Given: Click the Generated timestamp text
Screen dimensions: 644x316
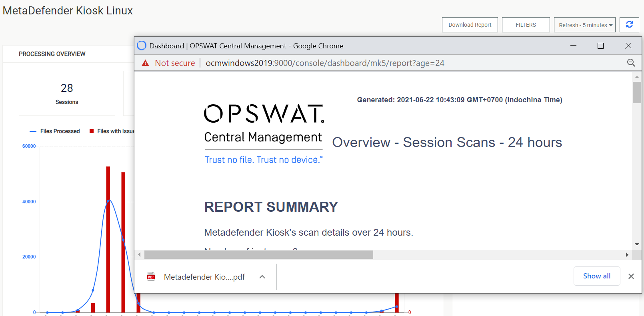Looking at the screenshot, I should [460, 100].
